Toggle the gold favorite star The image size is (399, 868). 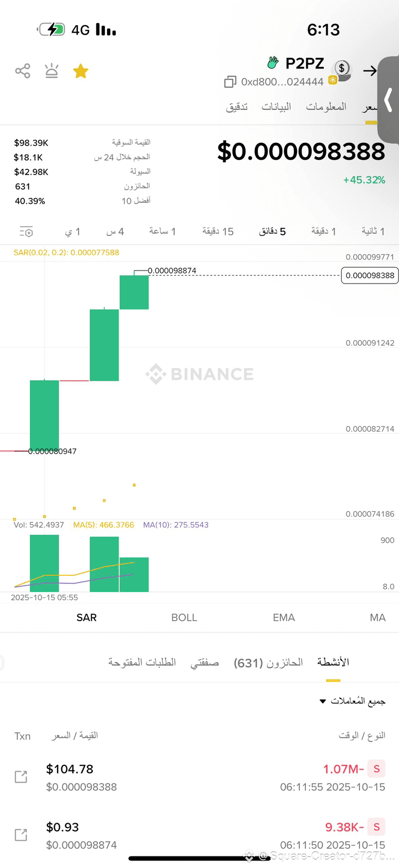pyautogui.click(x=80, y=71)
